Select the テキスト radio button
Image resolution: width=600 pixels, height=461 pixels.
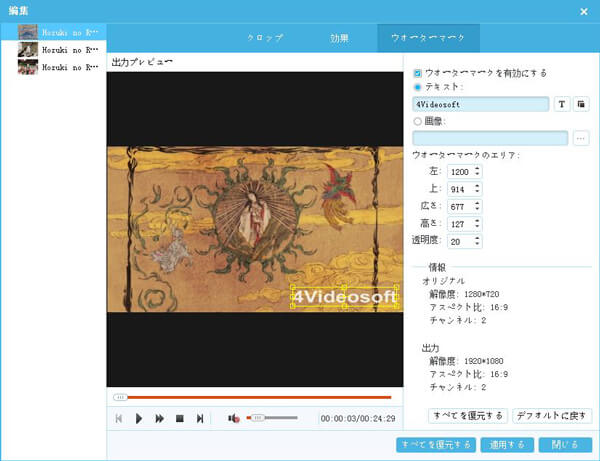[418, 87]
